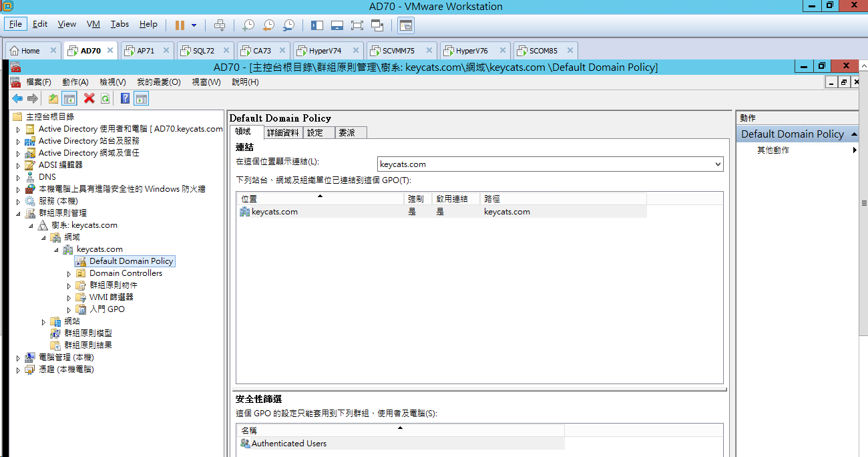Viewport: 868px width, 457px height.
Task: Open the 視窗(W) menu
Action: click(x=206, y=82)
